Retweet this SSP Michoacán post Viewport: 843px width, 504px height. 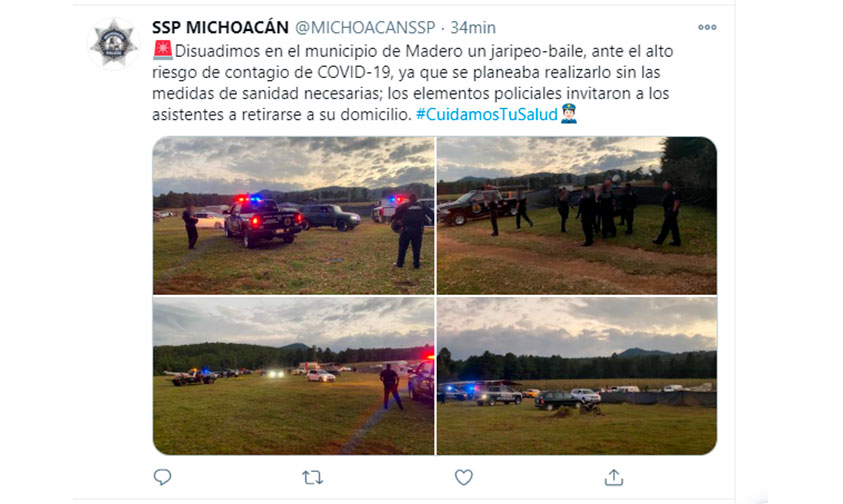[x=312, y=477]
